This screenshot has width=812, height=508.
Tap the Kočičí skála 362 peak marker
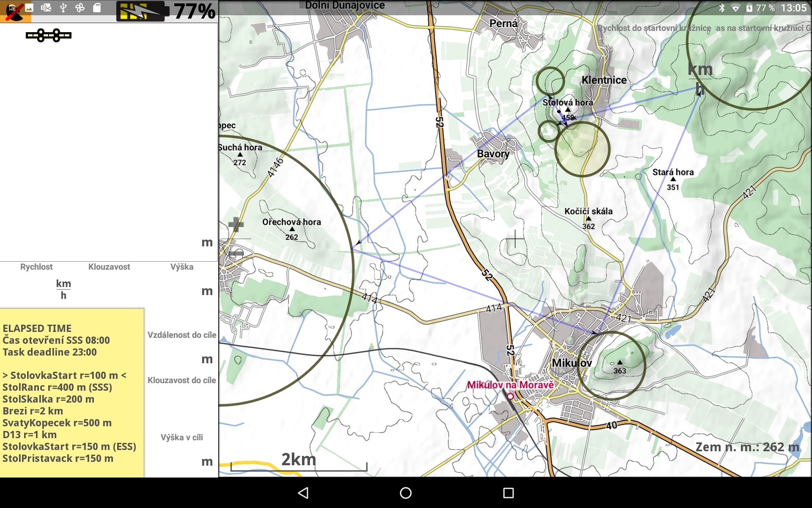[588, 219]
